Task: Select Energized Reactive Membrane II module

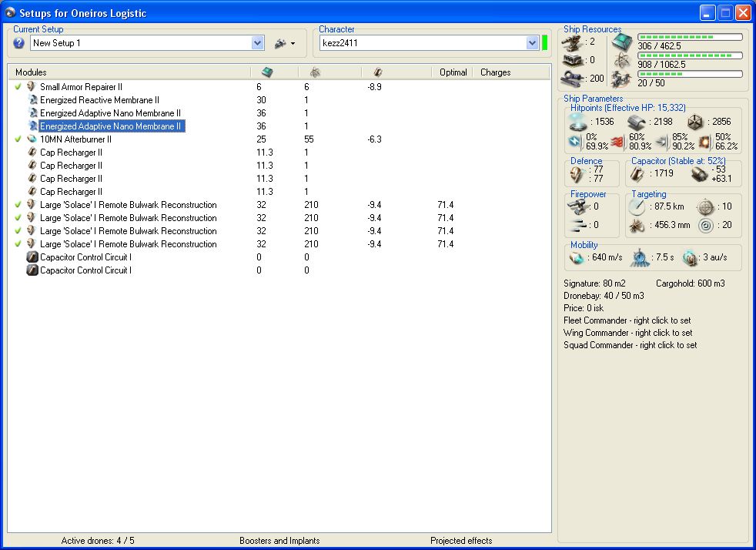Action: click(99, 100)
